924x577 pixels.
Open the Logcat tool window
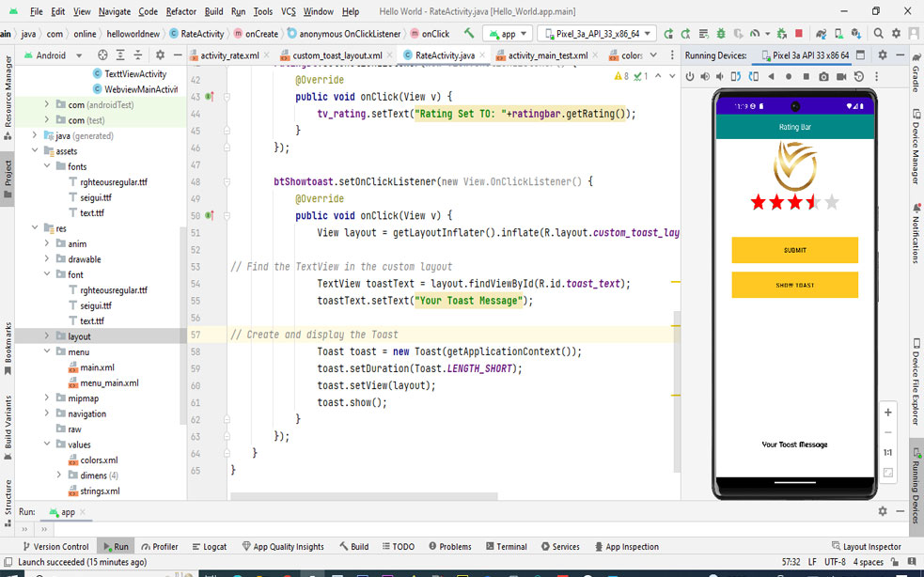[210, 546]
